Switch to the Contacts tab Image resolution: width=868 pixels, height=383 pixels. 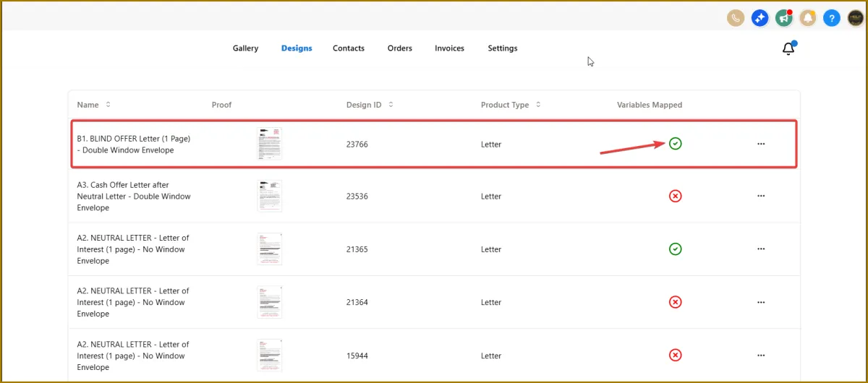[349, 48]
